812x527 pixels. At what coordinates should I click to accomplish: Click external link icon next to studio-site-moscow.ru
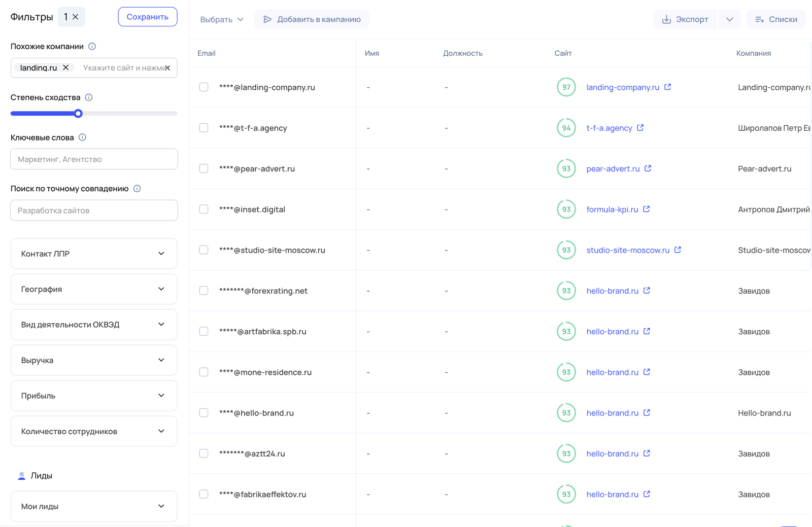[x=678, y=250]
